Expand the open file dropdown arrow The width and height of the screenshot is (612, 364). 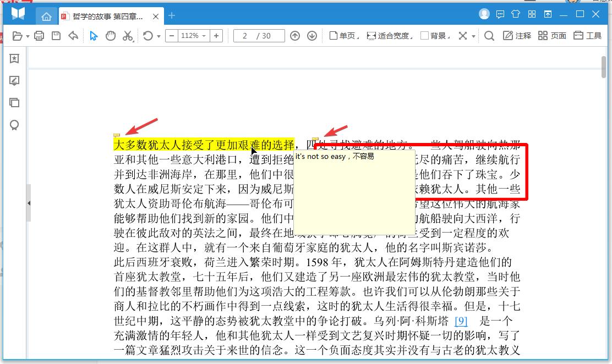pos(27,37)
